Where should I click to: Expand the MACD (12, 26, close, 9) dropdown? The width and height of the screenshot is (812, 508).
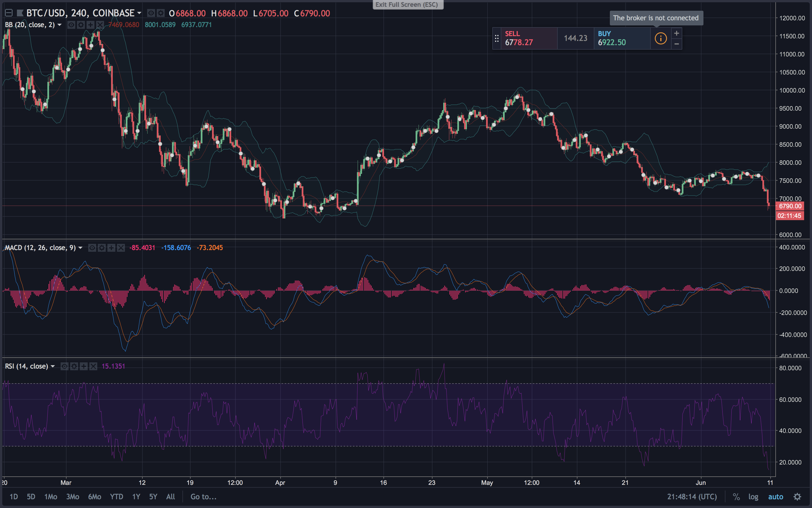[80, 248]
